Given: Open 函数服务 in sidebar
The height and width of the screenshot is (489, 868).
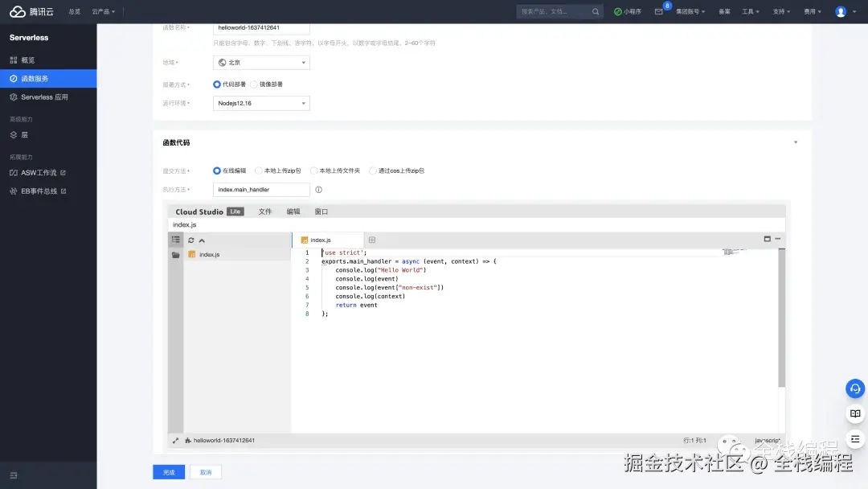Looking at the screenshot, I should pos(48,79).
